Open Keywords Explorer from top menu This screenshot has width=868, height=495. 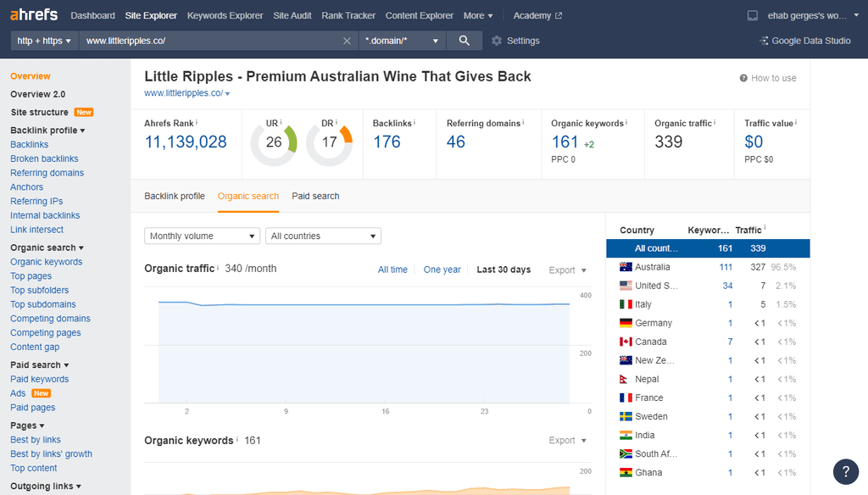coord(225,15)
